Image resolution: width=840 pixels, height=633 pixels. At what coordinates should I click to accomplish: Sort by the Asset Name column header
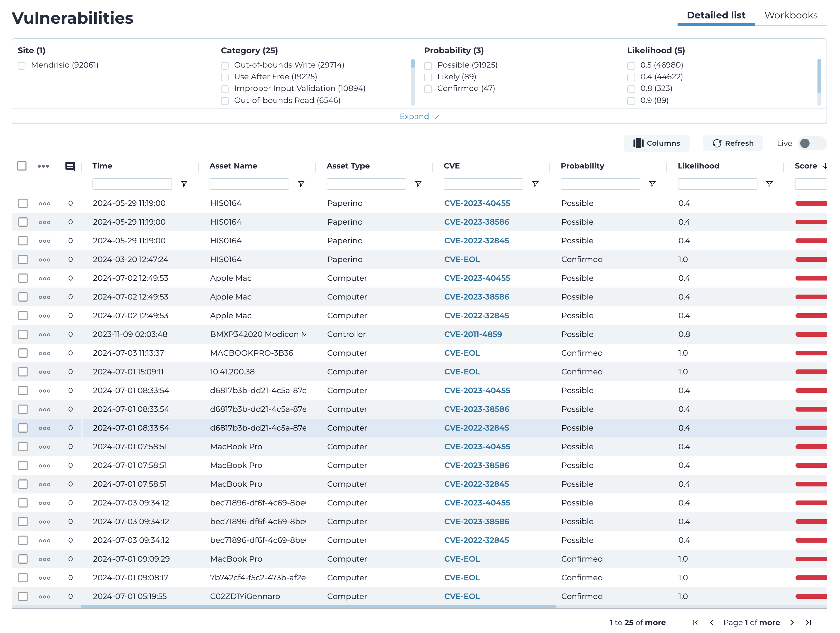(x=234, y=166)
